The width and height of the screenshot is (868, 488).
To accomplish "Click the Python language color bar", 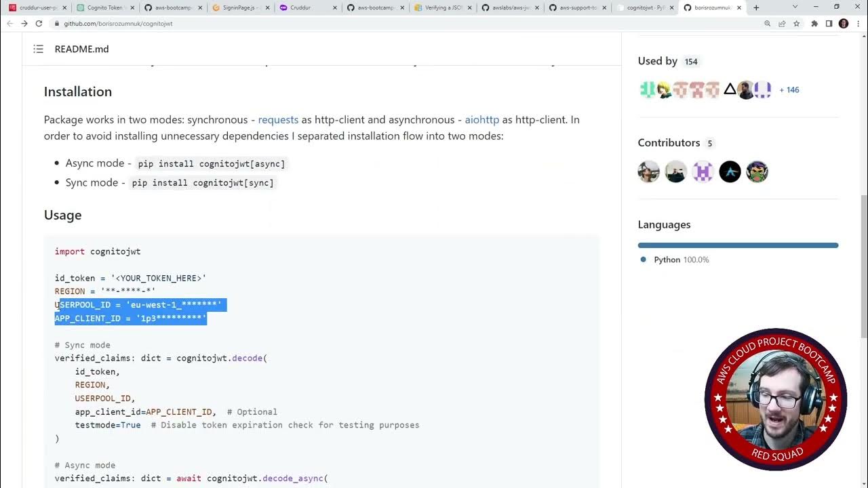I will point(738,245).
